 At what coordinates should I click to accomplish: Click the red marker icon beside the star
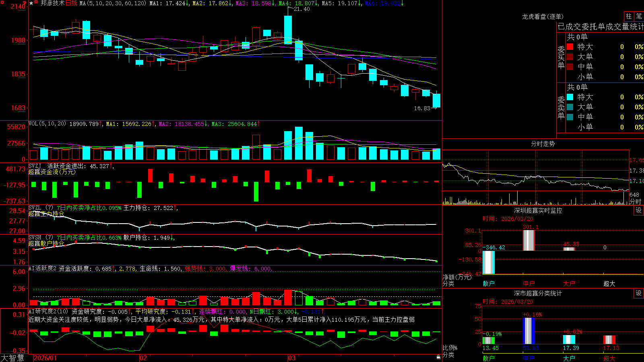(x=36, y=3)
